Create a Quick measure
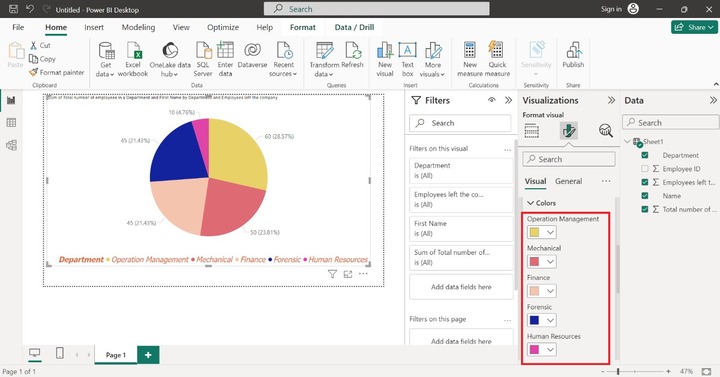Image resolution: width=720 pixels, height=377 pixels. [497, 59]
